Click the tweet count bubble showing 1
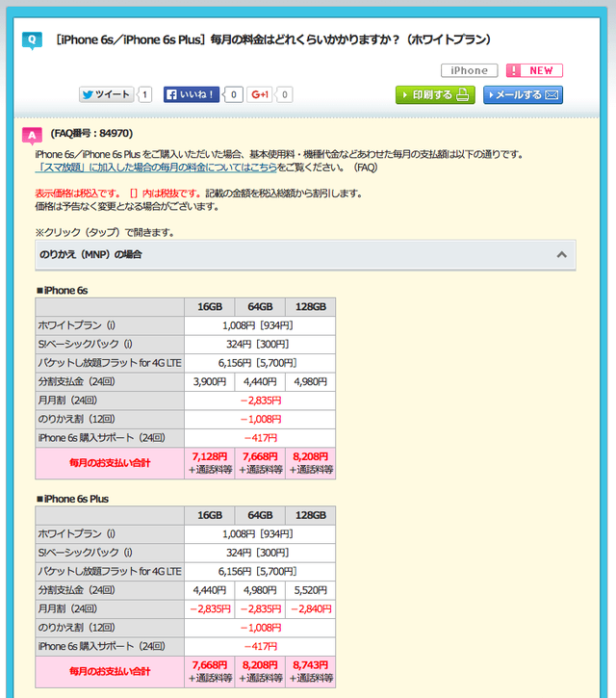The image size is (616, 698). (144, 94)
